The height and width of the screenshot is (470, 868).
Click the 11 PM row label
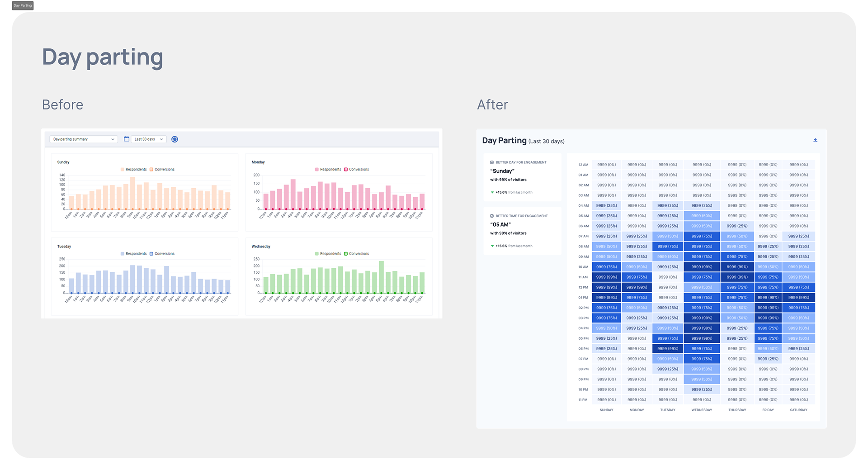click(583, 400)
